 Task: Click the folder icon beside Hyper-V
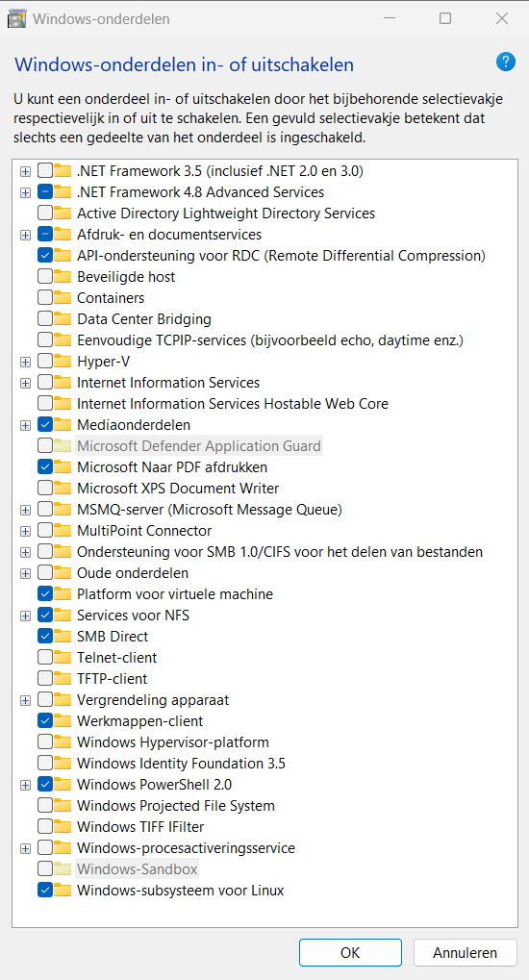coord(62,362)
